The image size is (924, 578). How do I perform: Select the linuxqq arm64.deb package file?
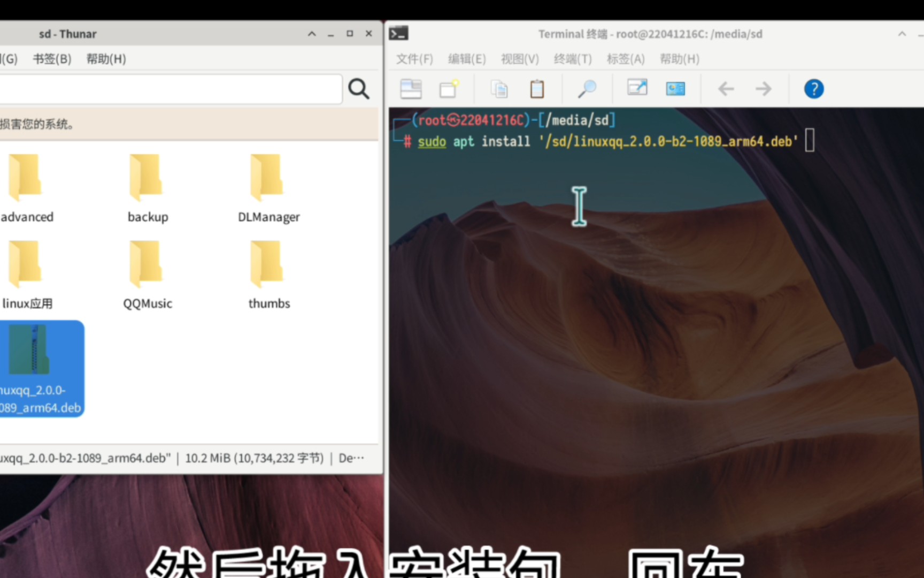(x=41, y=369)
